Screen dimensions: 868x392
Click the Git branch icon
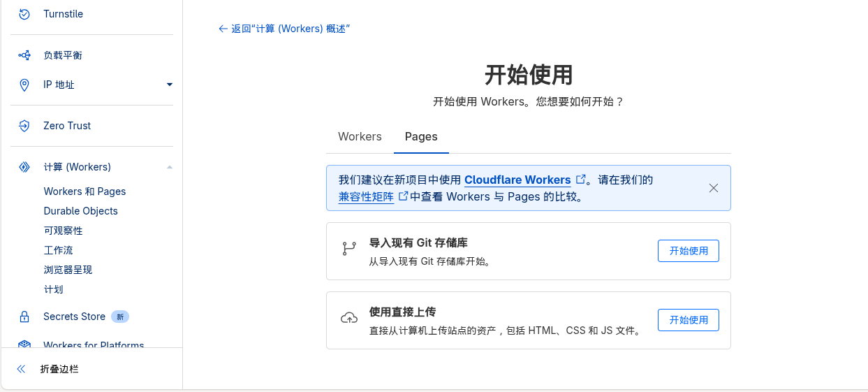tap(348, 249)
